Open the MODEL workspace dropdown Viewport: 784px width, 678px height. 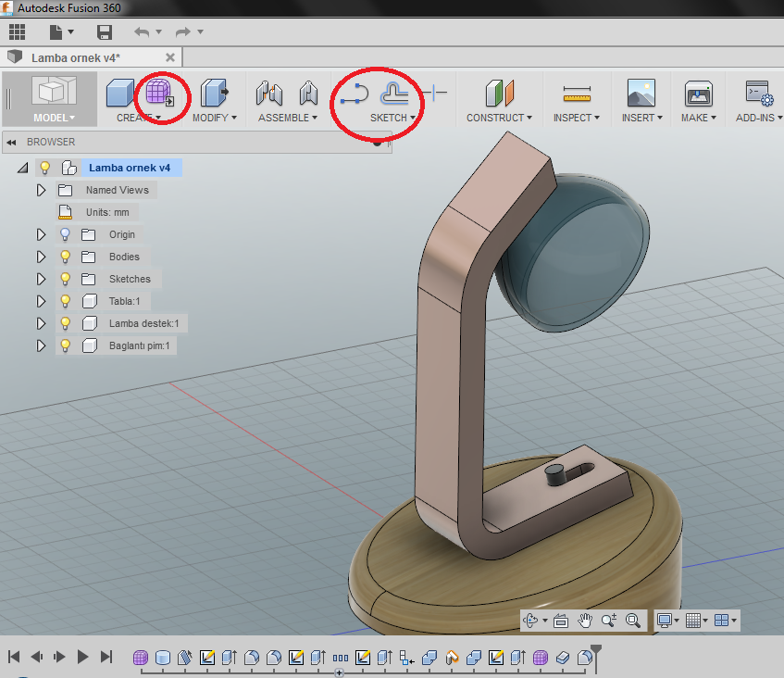pos(55,118)
